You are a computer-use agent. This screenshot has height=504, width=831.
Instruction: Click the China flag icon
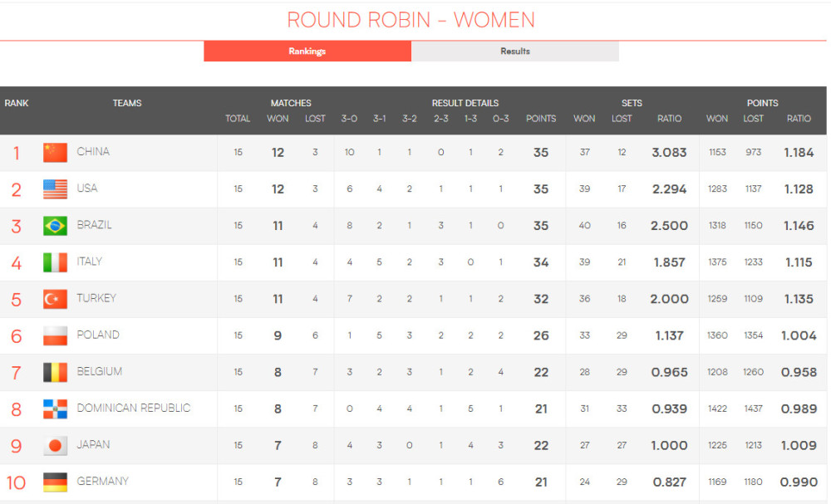pyautogui.click(x=55, y=153)
